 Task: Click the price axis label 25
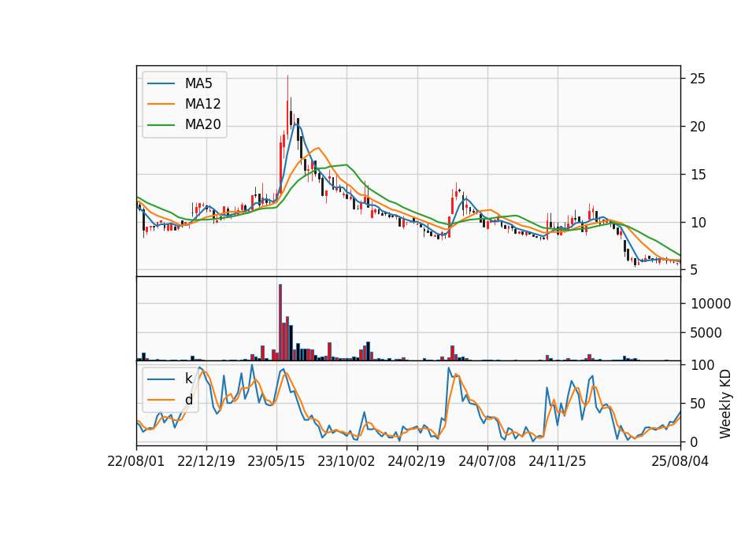[x=698, y=79]
